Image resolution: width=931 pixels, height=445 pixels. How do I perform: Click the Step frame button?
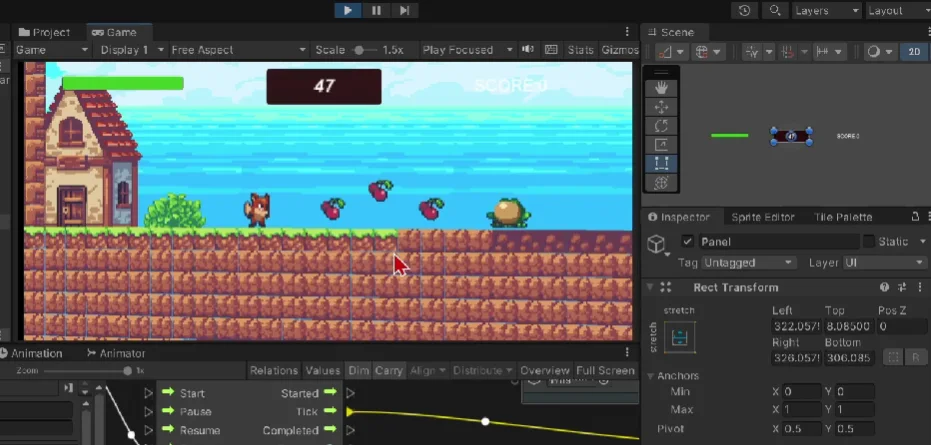tap(404, 10)
